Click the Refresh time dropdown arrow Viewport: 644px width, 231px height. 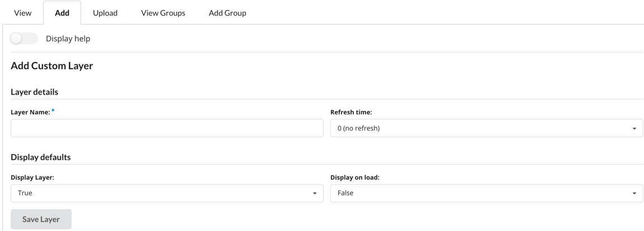click(x=634, y=129)
